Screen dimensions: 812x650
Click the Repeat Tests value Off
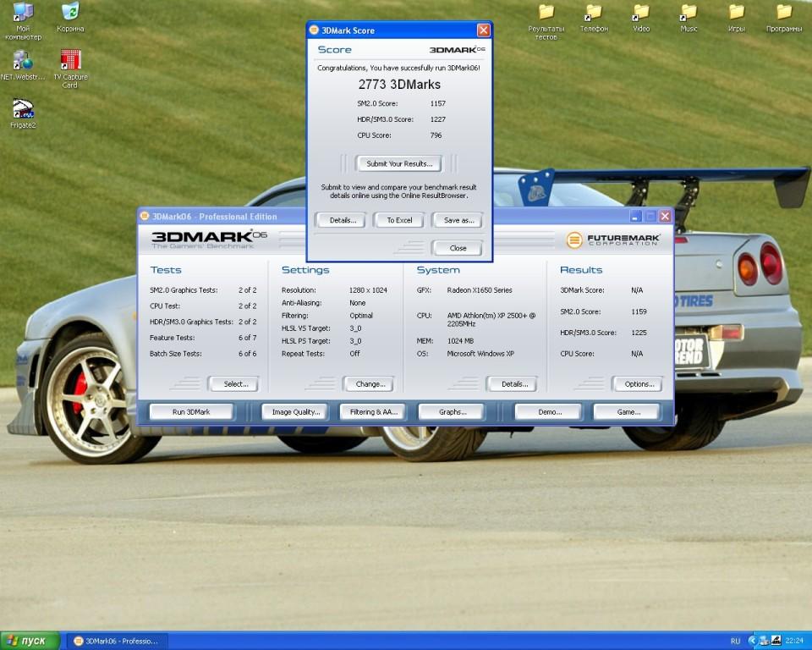click(x=354, y=354)
